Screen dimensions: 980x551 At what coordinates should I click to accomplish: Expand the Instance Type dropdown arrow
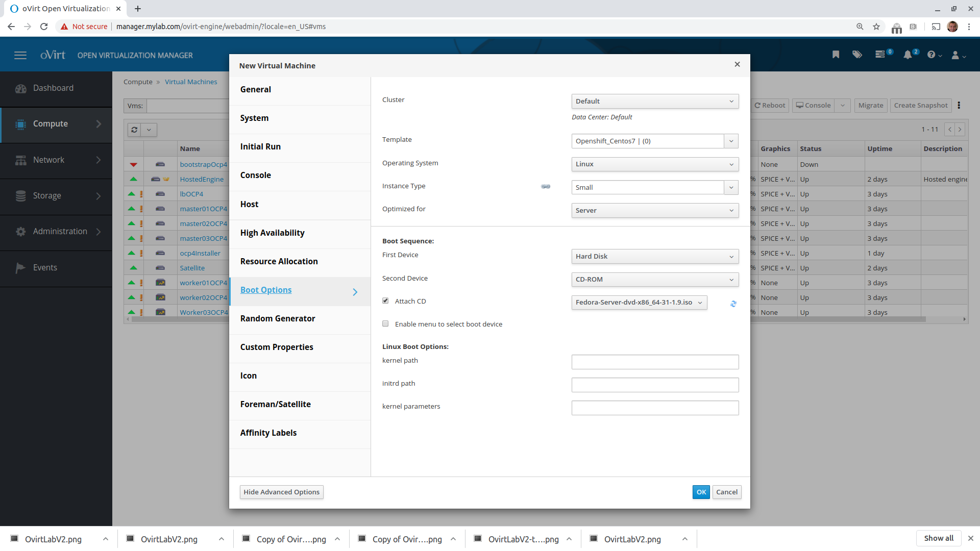coord(731,187)
